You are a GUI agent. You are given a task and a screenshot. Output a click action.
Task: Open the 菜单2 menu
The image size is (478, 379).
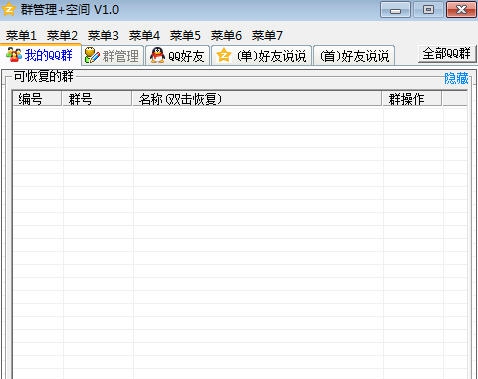[62, 35]
